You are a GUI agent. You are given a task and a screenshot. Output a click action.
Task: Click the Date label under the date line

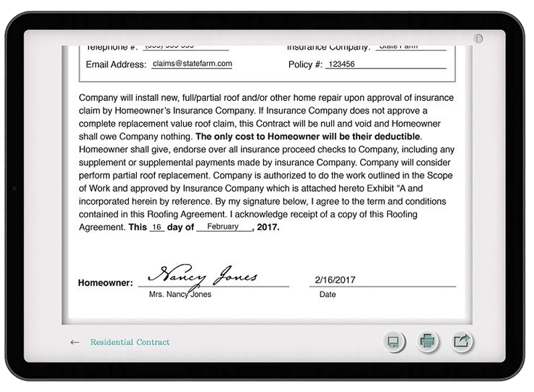[327, 295]
